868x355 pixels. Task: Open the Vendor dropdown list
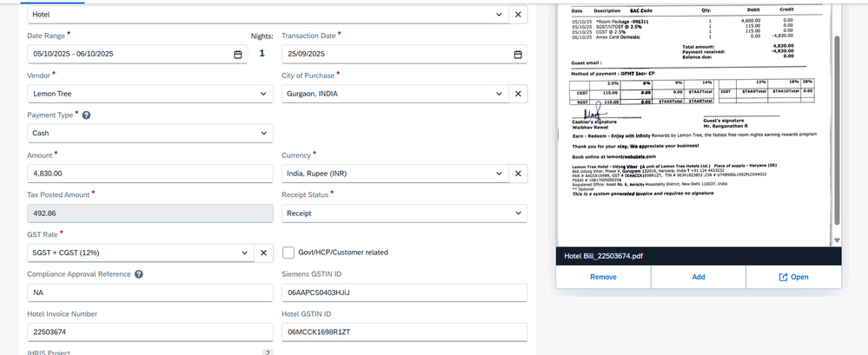263,94
